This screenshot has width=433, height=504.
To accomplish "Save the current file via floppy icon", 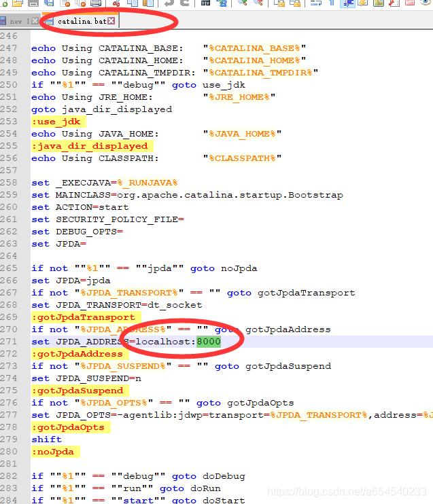I will 33,3.
